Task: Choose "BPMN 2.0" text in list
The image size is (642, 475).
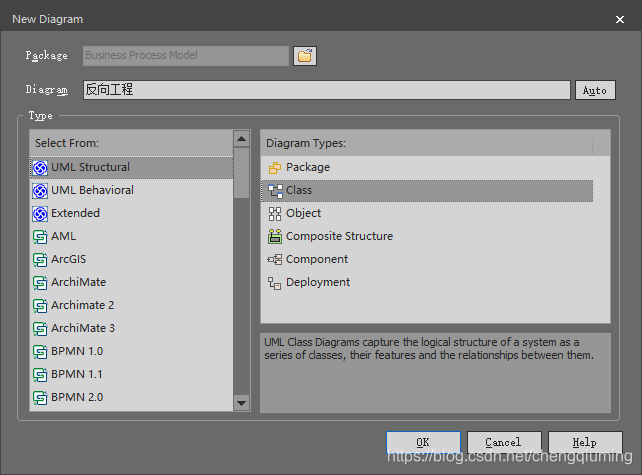Action: point(77,397)
